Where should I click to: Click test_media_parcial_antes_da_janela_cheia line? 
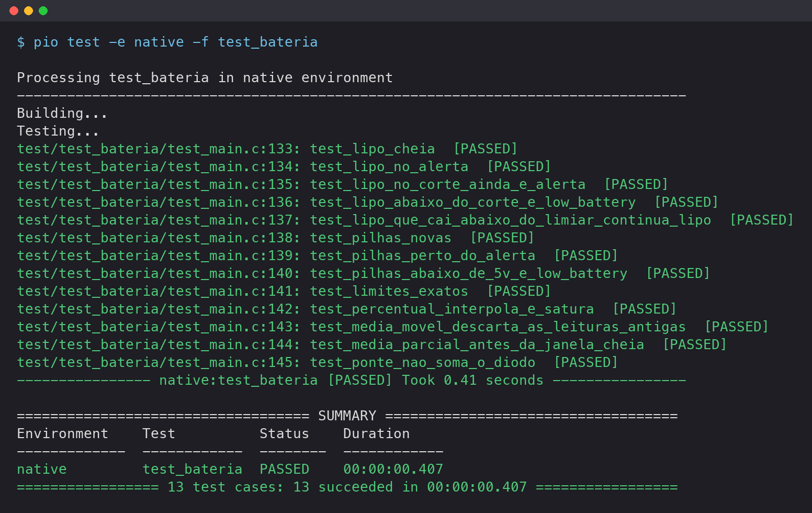tap(372, 344)
